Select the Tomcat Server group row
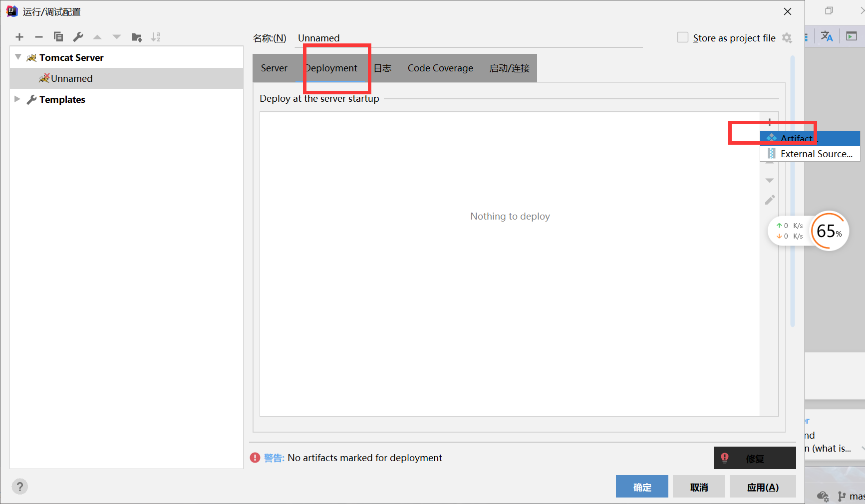This screenshot has height=504, width=865. pos(127,57)
